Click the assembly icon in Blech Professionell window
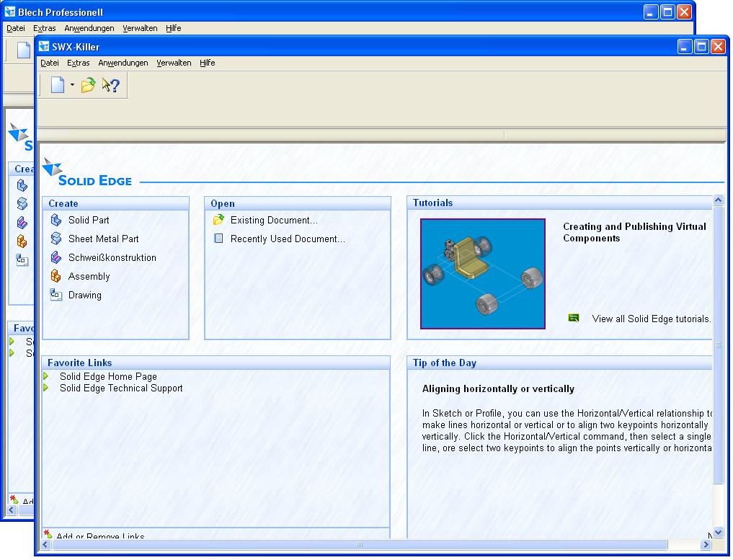Image resolution: width=733 pixels, height=560 pixels. tap(22, 241)
